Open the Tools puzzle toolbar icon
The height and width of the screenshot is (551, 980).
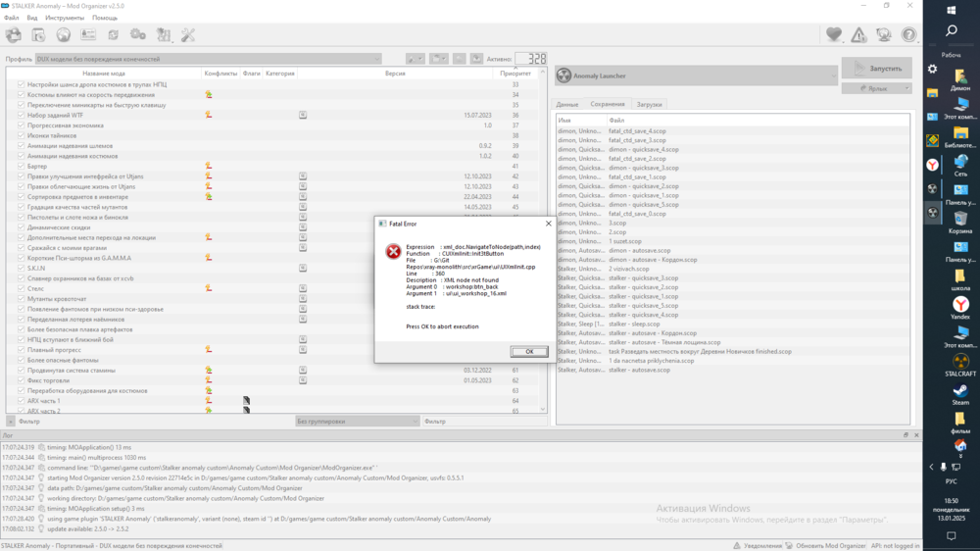tap(163, 35)
